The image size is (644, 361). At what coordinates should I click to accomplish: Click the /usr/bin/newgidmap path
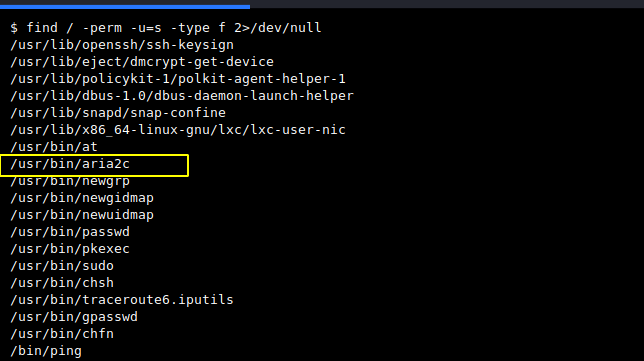tap(82, 198)
